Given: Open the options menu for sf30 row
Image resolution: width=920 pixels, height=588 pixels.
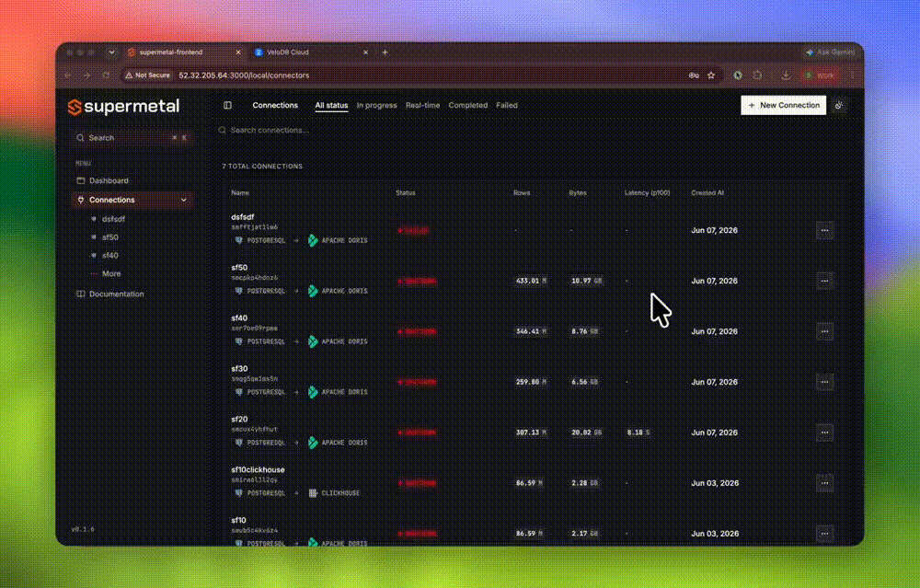Looking at the screenshot, I should [x=824, y=382].
